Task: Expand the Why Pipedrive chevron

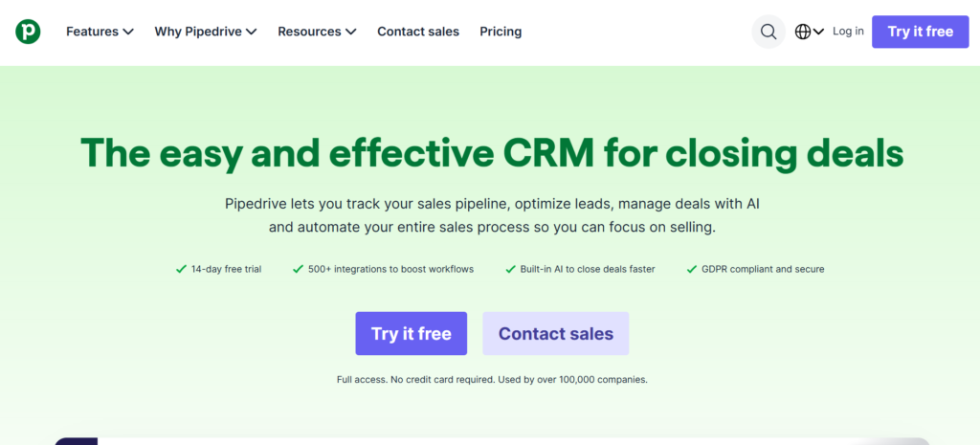Action: (252, 32)
